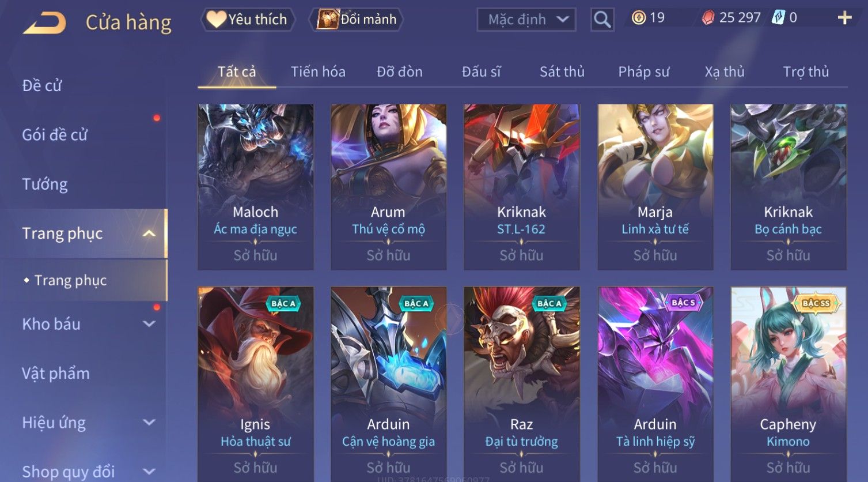The width and height of the screenshot is (868, 482).
Task: Tap the red ruby balance icon
Action: tap(708, 18)
